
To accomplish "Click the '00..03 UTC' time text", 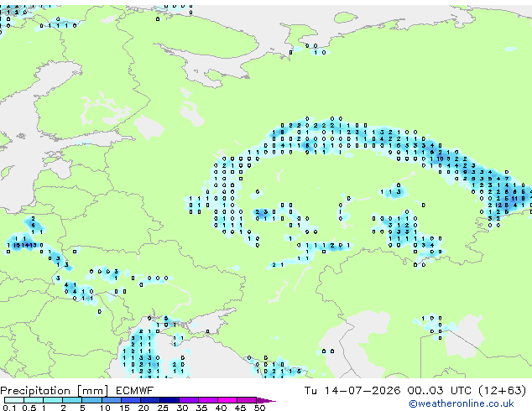I will (x=440, y=391).
